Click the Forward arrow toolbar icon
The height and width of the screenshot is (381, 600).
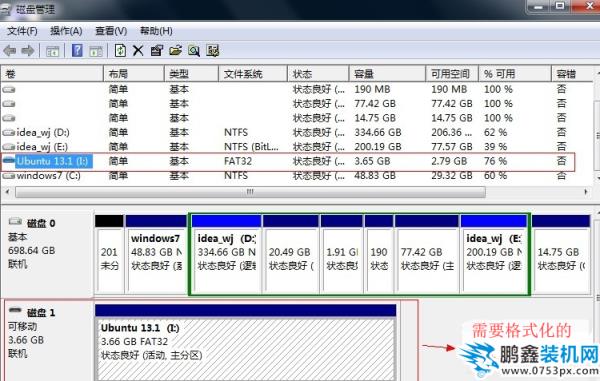click(28, 51)
